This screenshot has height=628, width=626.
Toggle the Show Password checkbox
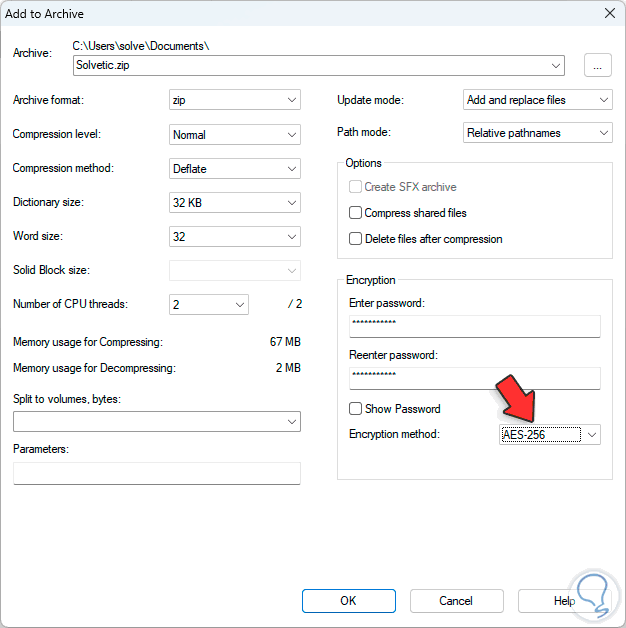[355, 409]
